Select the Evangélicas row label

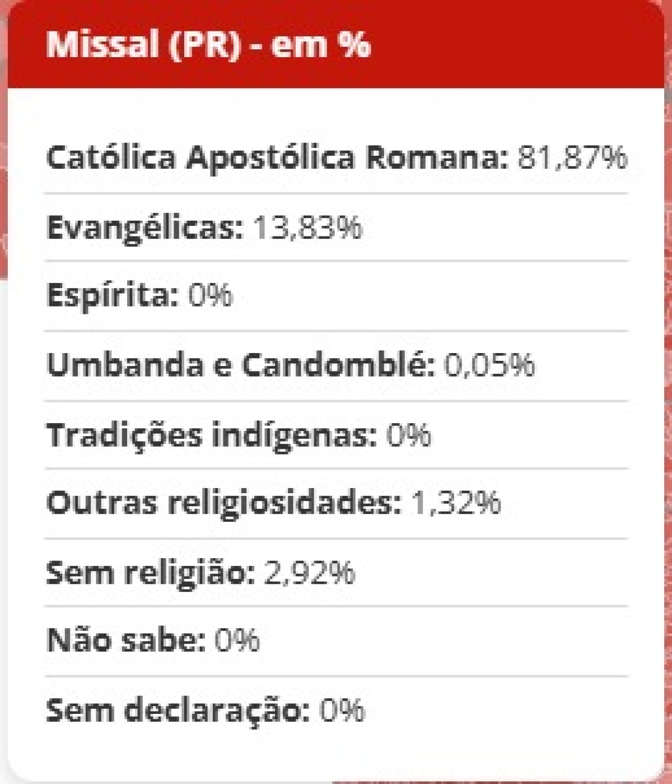(145, 228)
